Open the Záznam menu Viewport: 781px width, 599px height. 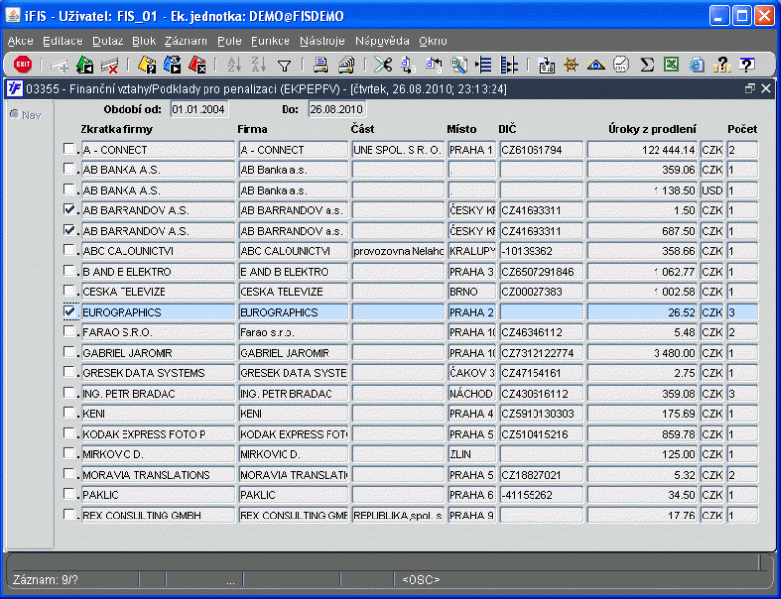coord(186,41)
